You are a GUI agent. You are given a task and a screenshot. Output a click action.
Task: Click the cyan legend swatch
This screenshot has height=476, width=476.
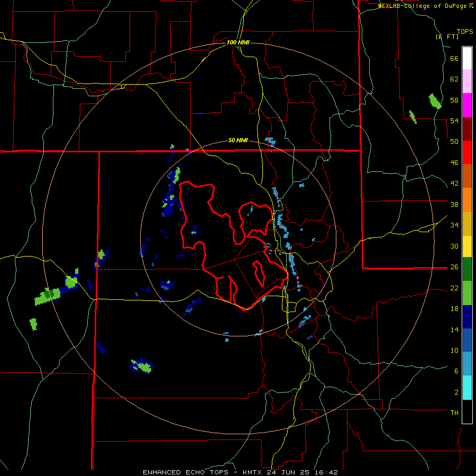[x=467, y=388]
